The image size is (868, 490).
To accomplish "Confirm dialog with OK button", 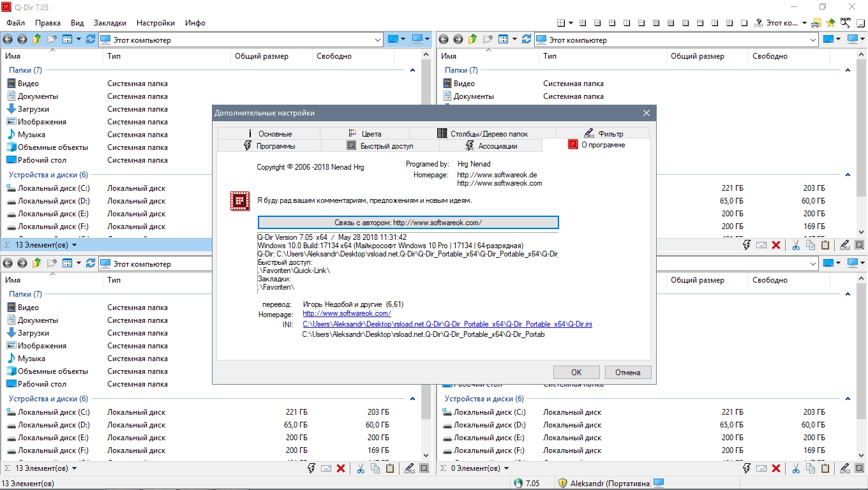I will coord(576,373).
